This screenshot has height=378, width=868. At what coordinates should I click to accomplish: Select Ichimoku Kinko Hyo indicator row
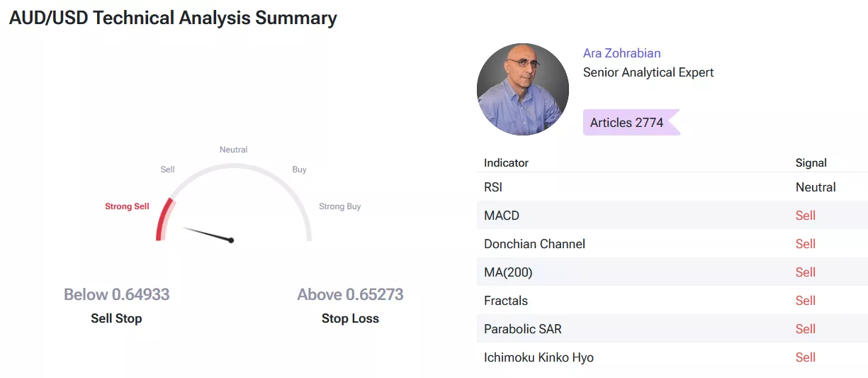(672, 357)
